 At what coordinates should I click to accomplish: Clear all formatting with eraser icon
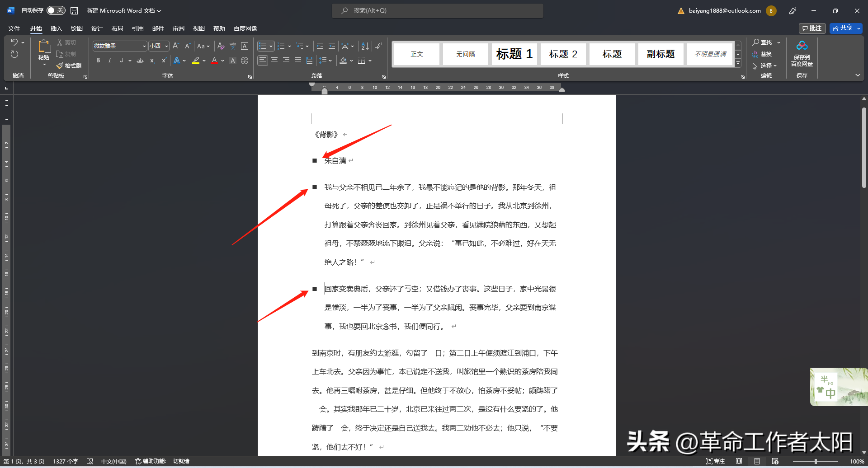click(221, 46)
